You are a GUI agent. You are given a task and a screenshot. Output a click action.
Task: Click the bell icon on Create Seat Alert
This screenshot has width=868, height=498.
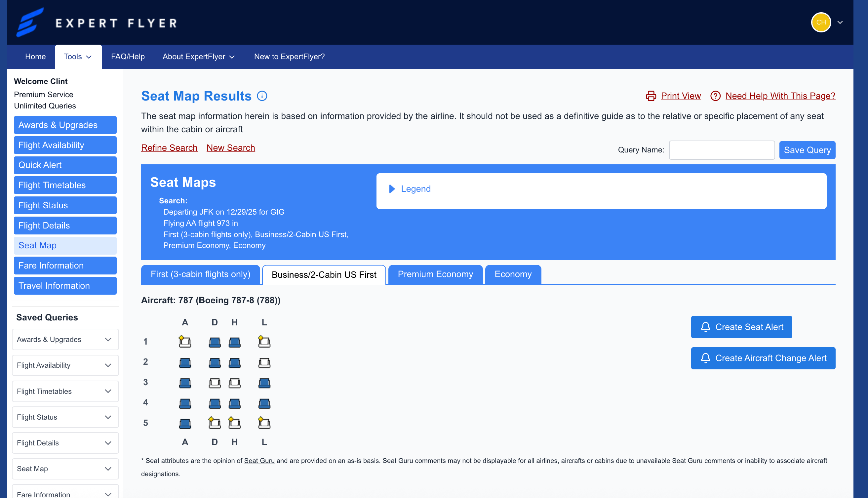tap(705, 327)
